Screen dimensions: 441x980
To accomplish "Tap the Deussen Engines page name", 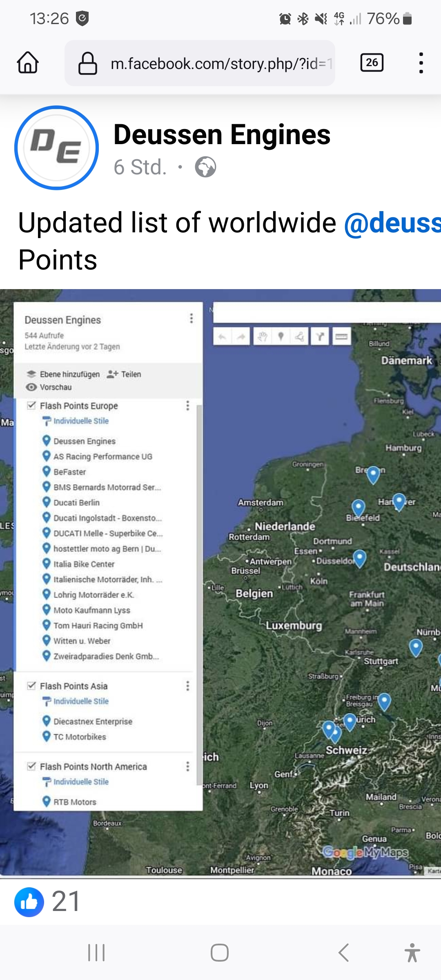I will point(222,135).
